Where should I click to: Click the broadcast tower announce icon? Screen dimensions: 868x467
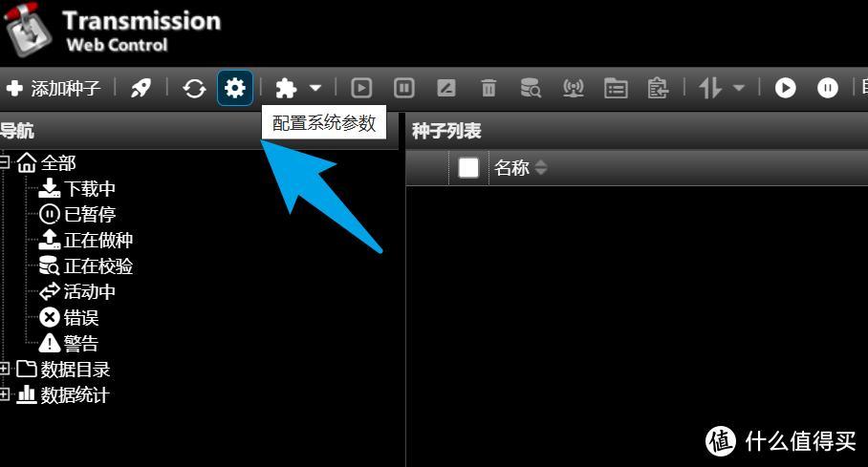coord(573,88)
